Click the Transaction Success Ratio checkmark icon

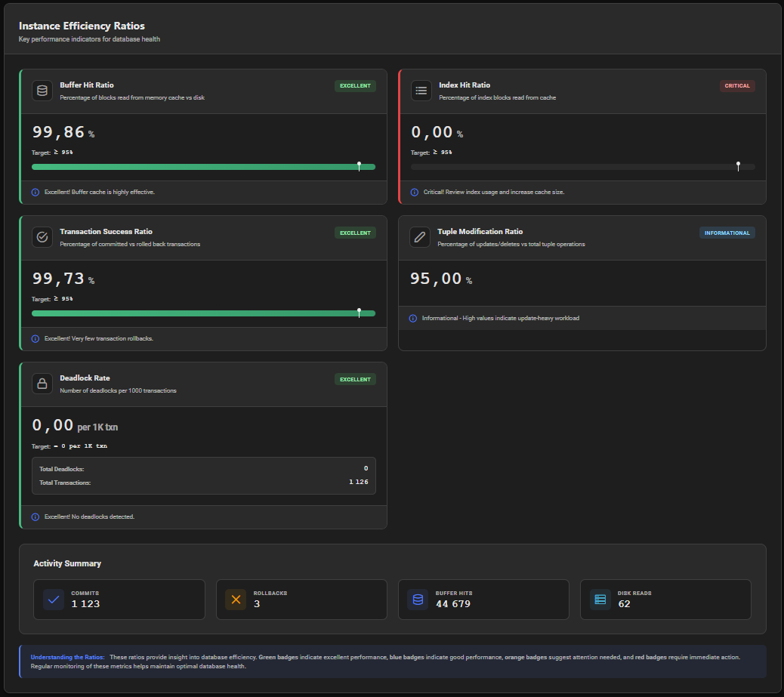pyautogui.click(x=42, y=237)
